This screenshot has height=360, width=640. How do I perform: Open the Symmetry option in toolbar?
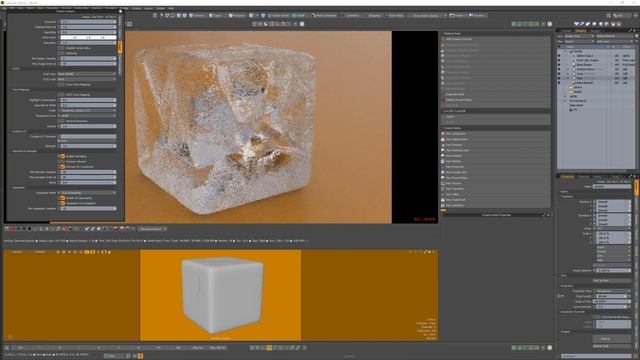click(x=353, y=16)
